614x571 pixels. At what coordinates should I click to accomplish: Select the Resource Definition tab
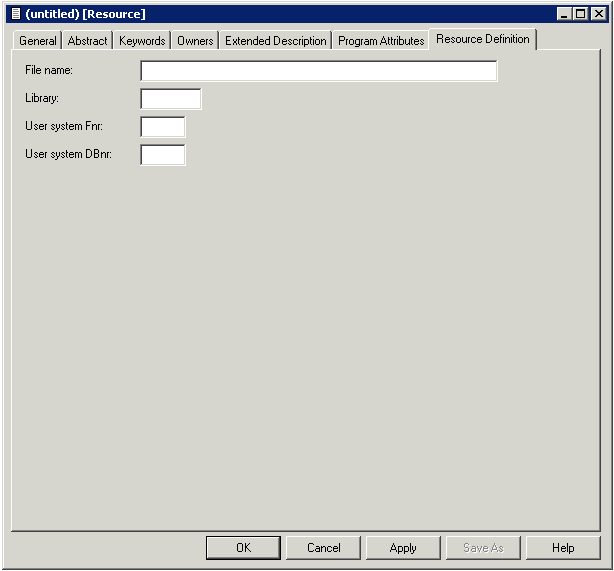click(x=483, y=40)
